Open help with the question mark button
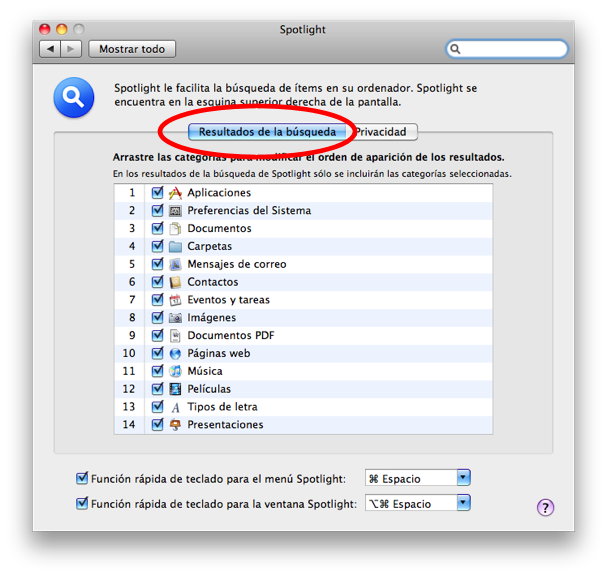Screen dimensions: 607x576 545,507
